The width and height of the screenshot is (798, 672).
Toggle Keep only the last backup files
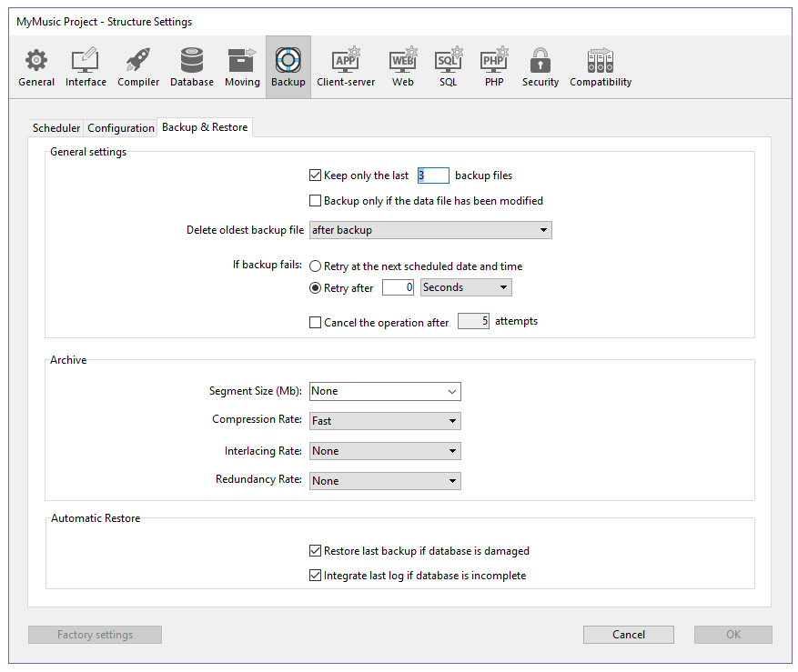316,176
